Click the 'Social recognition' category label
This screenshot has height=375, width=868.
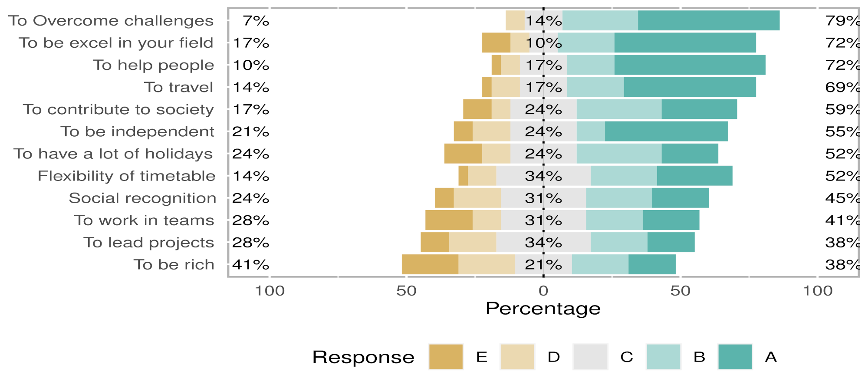tap(142, 198)
